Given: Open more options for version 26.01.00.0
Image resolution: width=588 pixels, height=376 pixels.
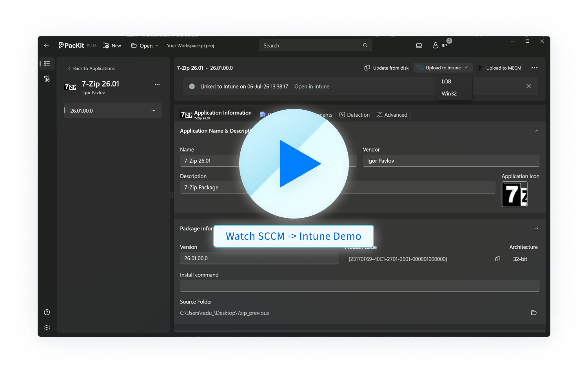Looking at the screenshot, I should [x=153, y=111].
